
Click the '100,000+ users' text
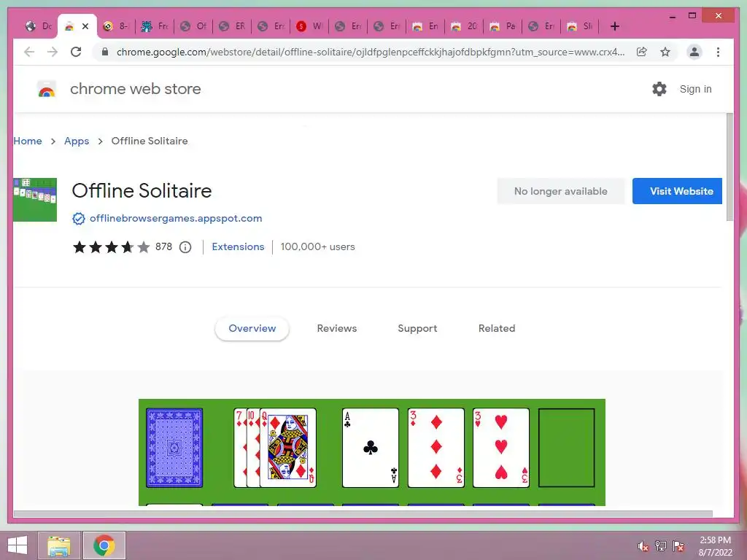pos(317,246)
